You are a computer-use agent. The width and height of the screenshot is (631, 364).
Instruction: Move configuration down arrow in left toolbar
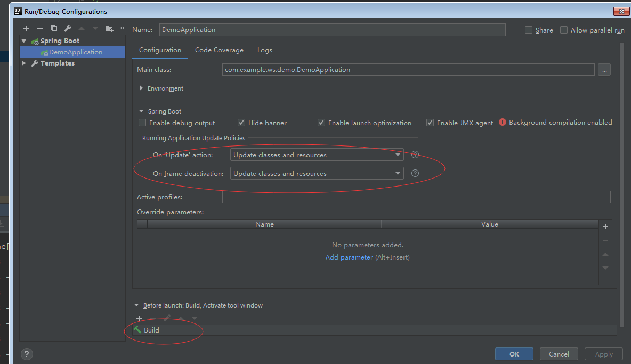click(x=95, y=28)
